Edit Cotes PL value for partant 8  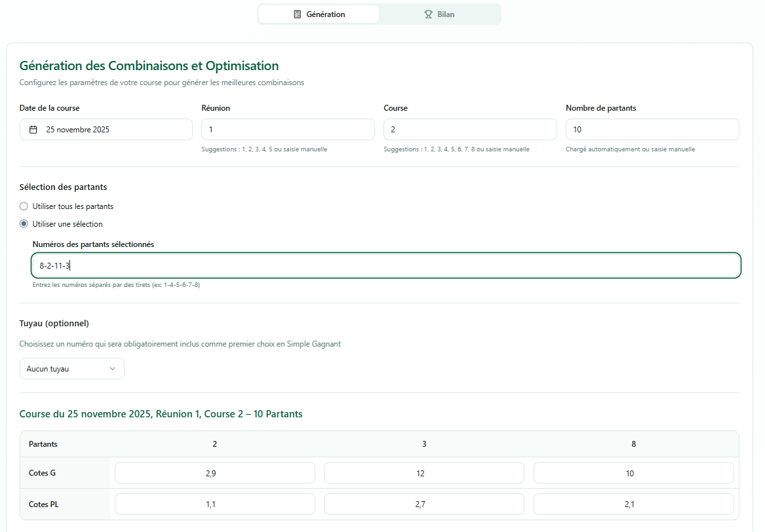click(633, 504)
